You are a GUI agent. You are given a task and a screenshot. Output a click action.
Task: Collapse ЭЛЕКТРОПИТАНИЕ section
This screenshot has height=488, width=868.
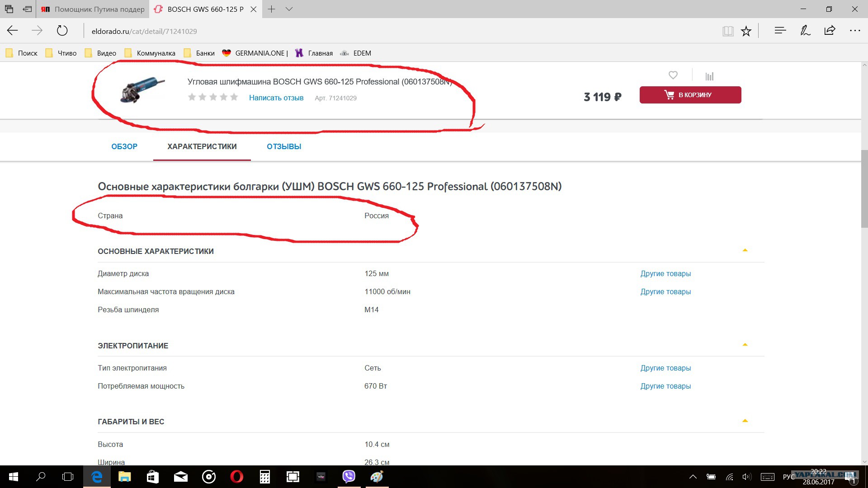click(745, 345)
